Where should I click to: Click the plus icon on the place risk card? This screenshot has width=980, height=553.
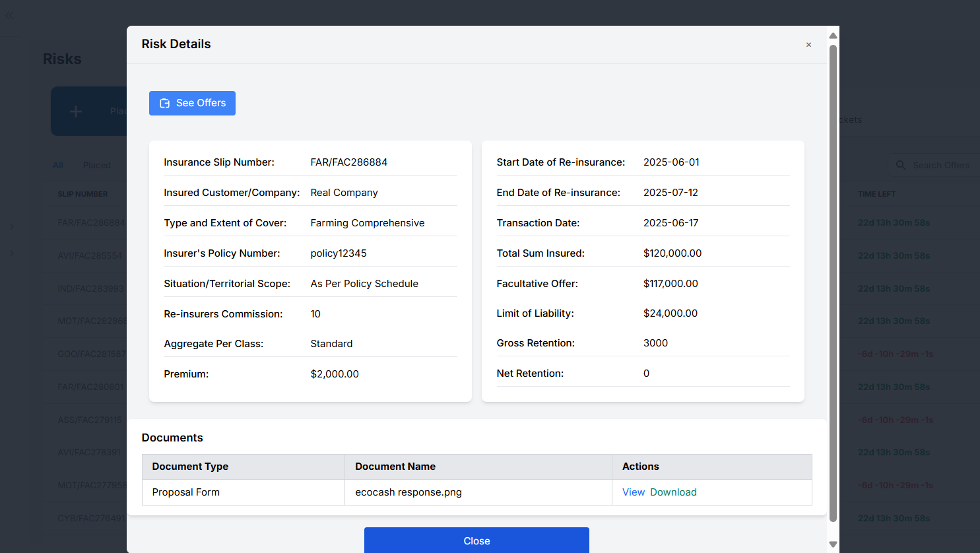[x=76, y=112]
